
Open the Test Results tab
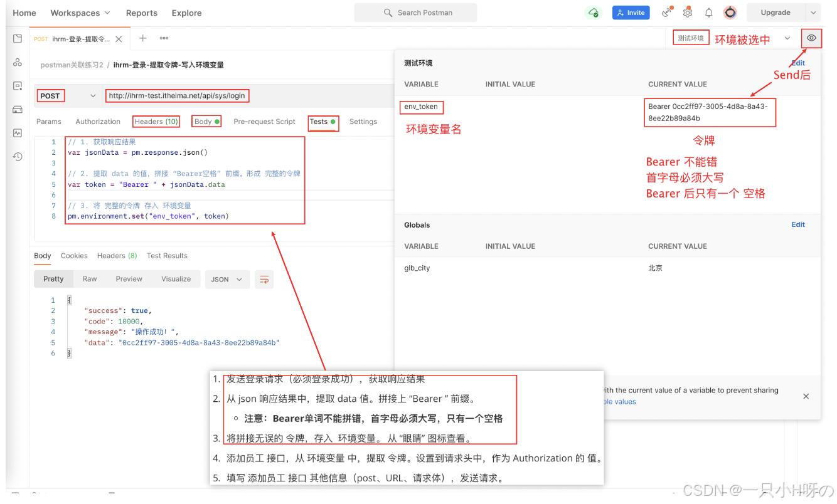coord(167,256)
